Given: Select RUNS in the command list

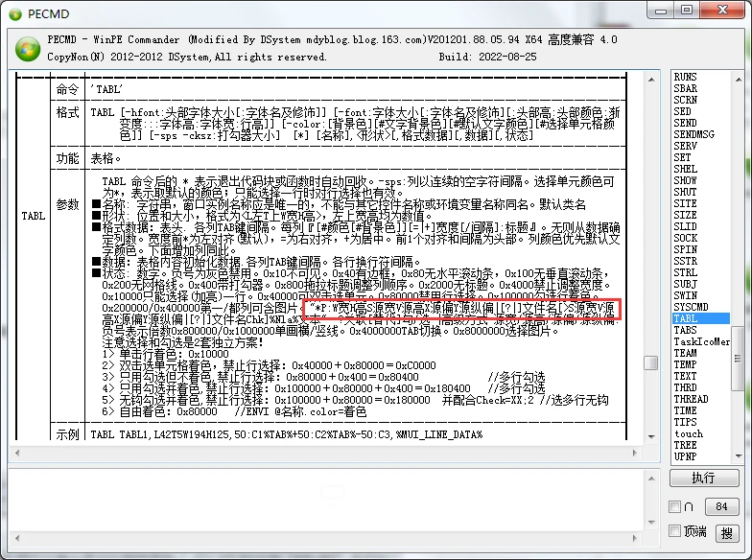Looking at the screenshot, I should click(x=685, y=77).
